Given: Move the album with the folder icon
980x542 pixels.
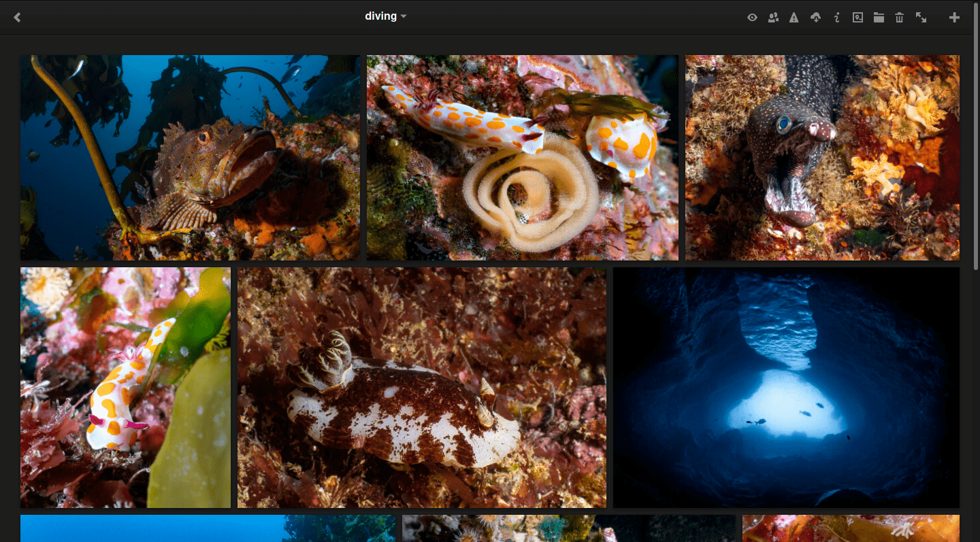Looking at the screenshot, I should (x=879, y=18).
